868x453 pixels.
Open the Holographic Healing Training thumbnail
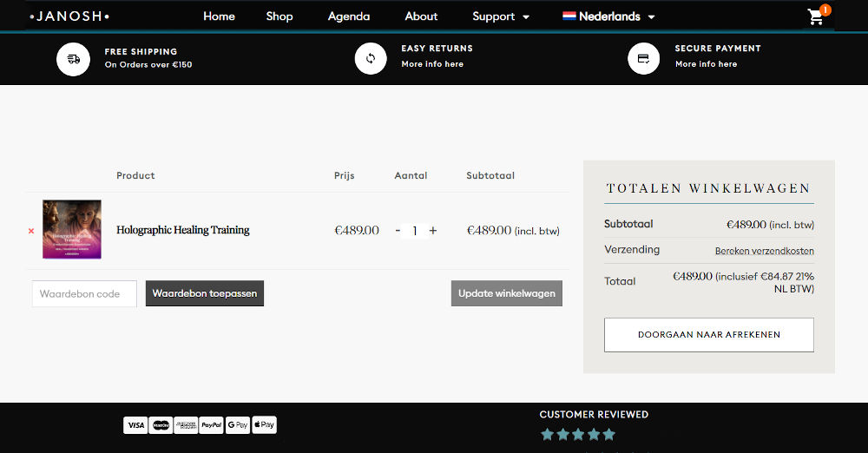coord(72,230)
